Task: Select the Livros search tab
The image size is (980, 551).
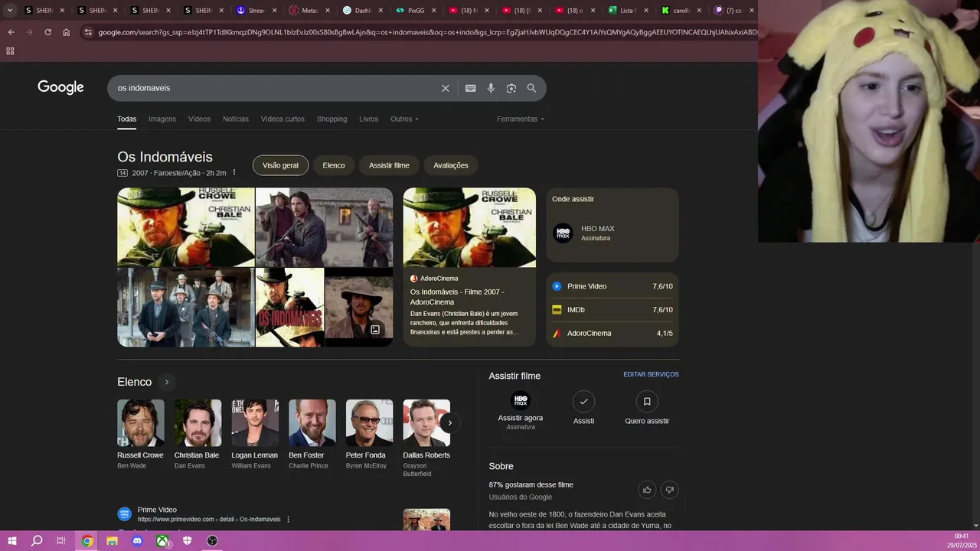Action: [368, 119]
